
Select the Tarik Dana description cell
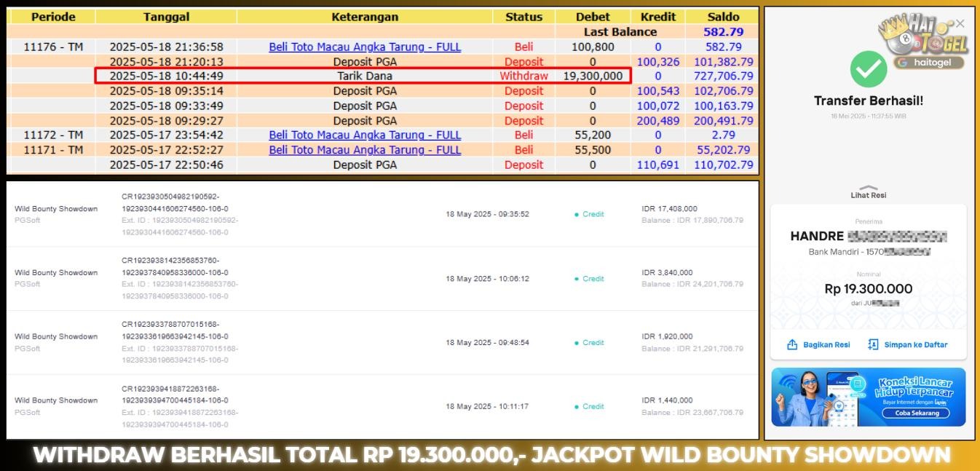click(x=365, y=76)
